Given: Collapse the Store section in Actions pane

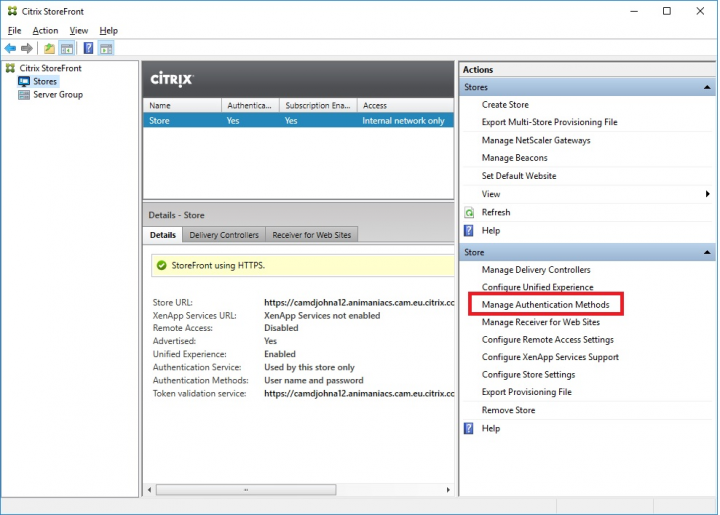Looking at the screenshot, I should click(x=708, y=253).
